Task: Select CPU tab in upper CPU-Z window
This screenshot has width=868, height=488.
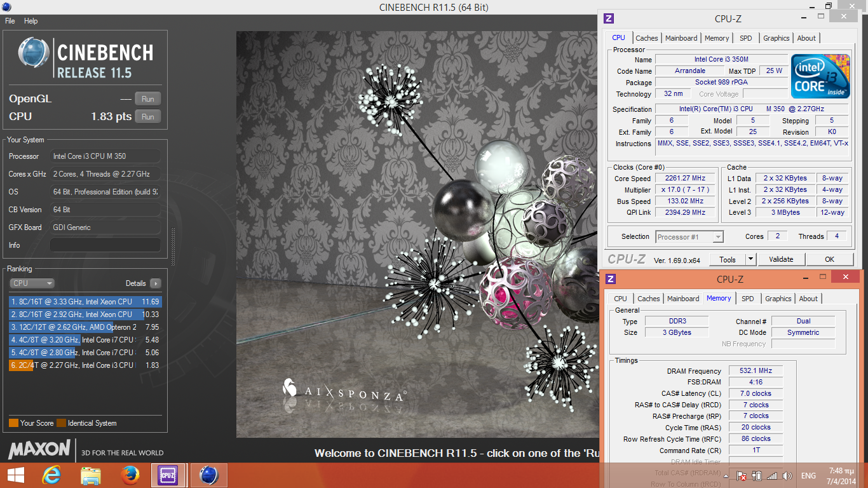Action: pos(618,37)
